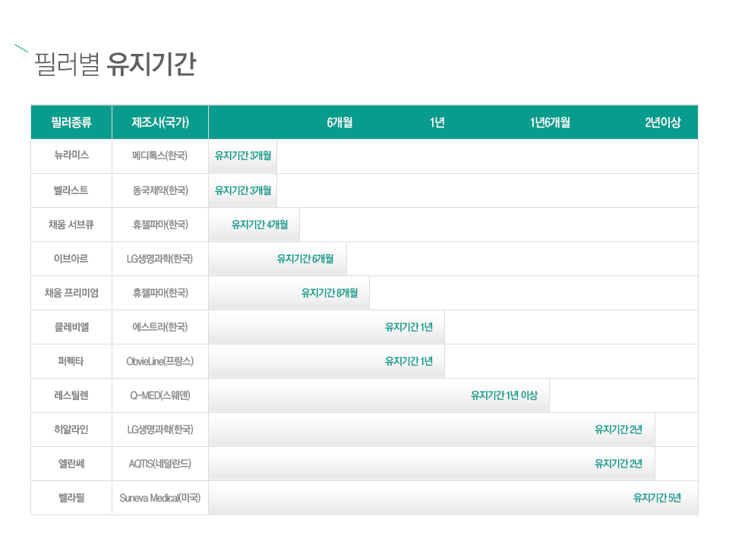The image size is (729, 560).
Task: Select the '필러종류' column header
Action: 71,122
